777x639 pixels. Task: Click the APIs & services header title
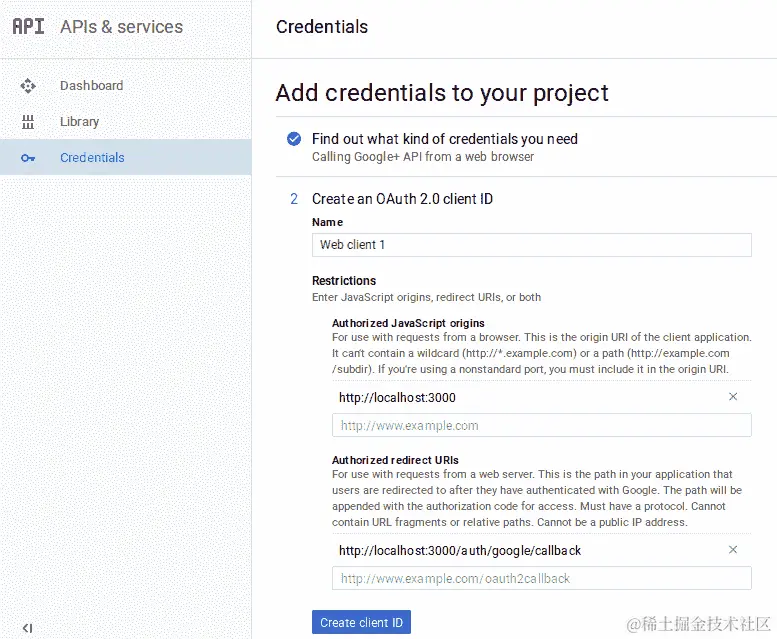coord(121,27)
